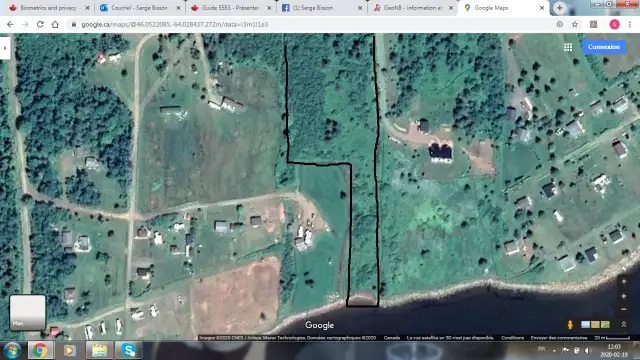Click the Connexion sign-in button
This screenshot has width=640, height=360.
(604, 47)
